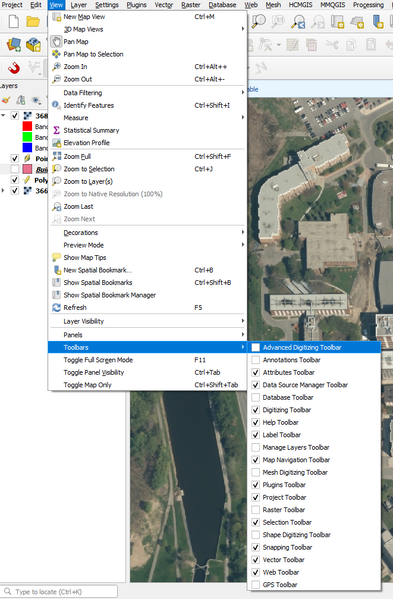
Task: Open the Measure submenu
Action: tap(147, 118)
